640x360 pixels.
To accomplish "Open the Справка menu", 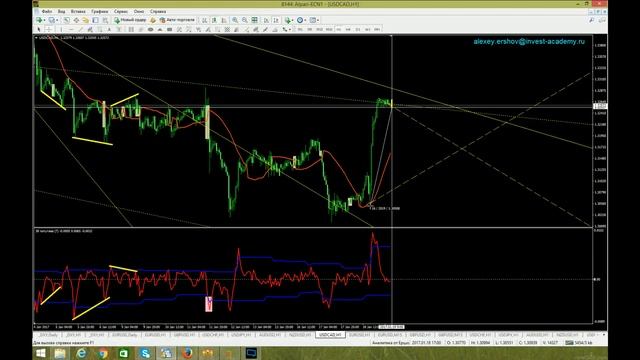I will tap(158, 11).
